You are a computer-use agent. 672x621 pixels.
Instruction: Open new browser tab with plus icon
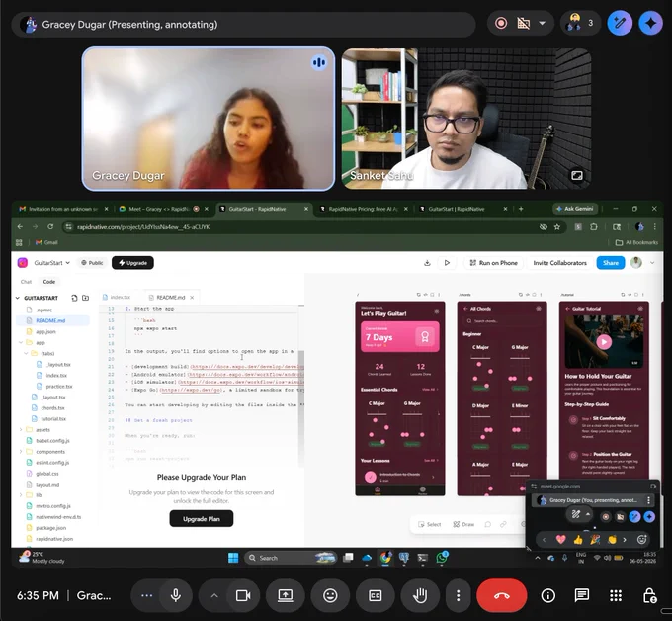[x=521, y=209]
